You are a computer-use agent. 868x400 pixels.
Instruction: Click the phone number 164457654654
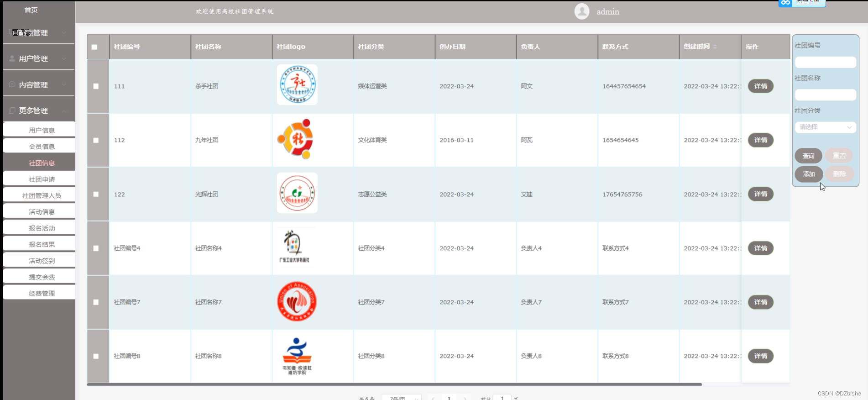624,86
